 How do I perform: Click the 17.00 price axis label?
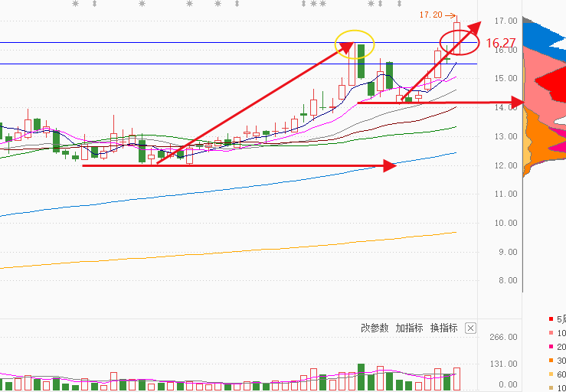(505, 21)
